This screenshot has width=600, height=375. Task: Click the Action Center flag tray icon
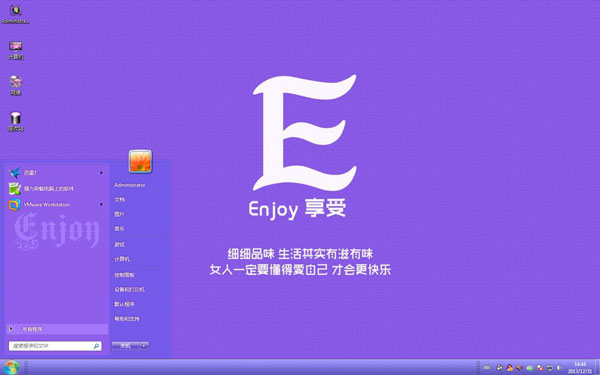[540, 368]
